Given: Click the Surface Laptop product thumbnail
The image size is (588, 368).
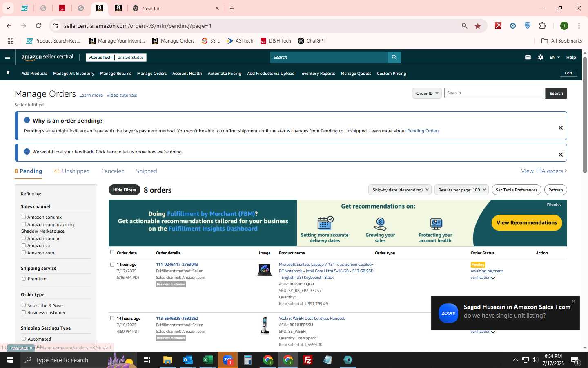Looking at the screenshot, I should pyautogui.click(x=265, y=270).
